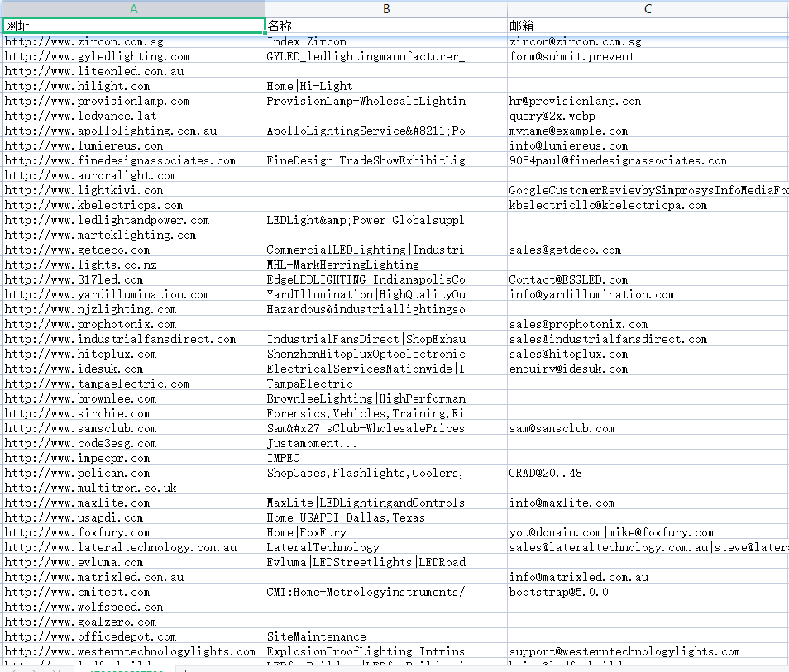
Task: Select cell http://www.sirchie.com
Action: point(134,413)
